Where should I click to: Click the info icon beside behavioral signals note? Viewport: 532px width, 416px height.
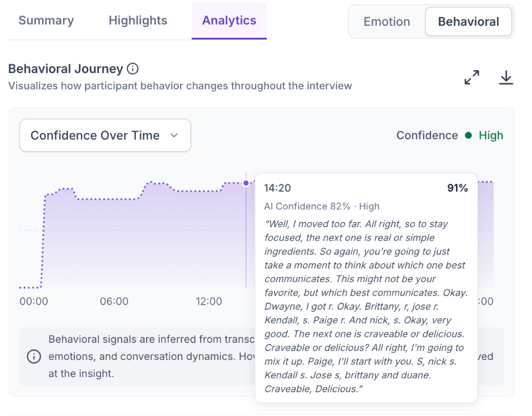(34, 356)
